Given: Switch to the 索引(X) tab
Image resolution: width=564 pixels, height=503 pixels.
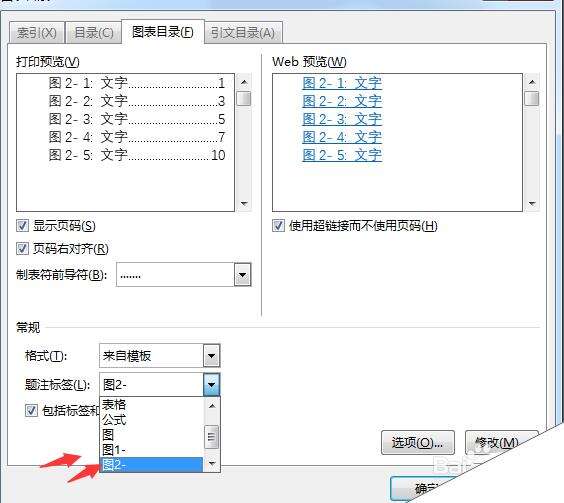Looking at the screenshot, I should click(x=37, y=33).
